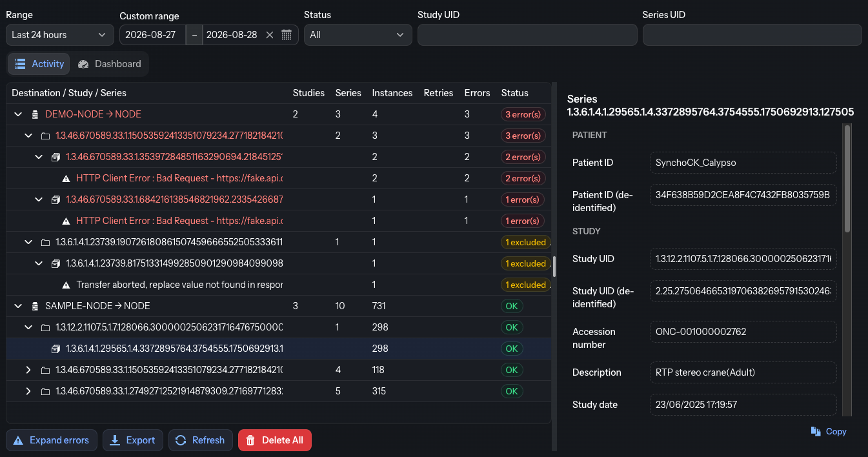Click the 1 excluded badge on Transfer aborted row
The height and width of the screenshot is (457, 868).
point(525,285)
